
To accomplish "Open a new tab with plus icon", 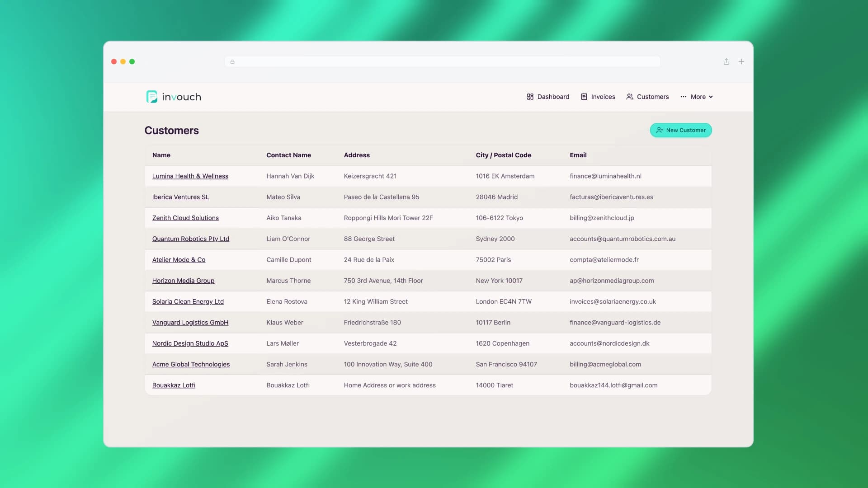I will 741,61.
